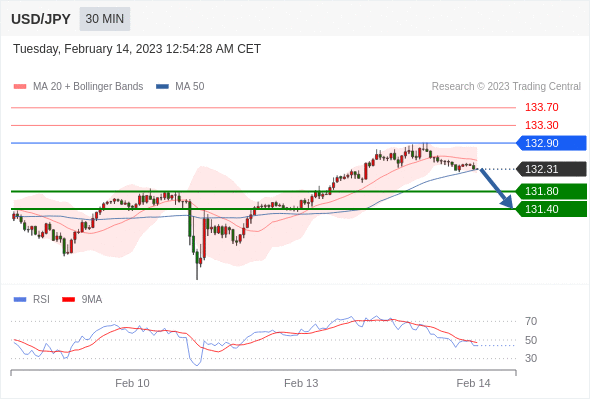Click the 133.30 resistance level label
Image resolution: width=590 pixels, height=400 pixels.
(541, 125)
